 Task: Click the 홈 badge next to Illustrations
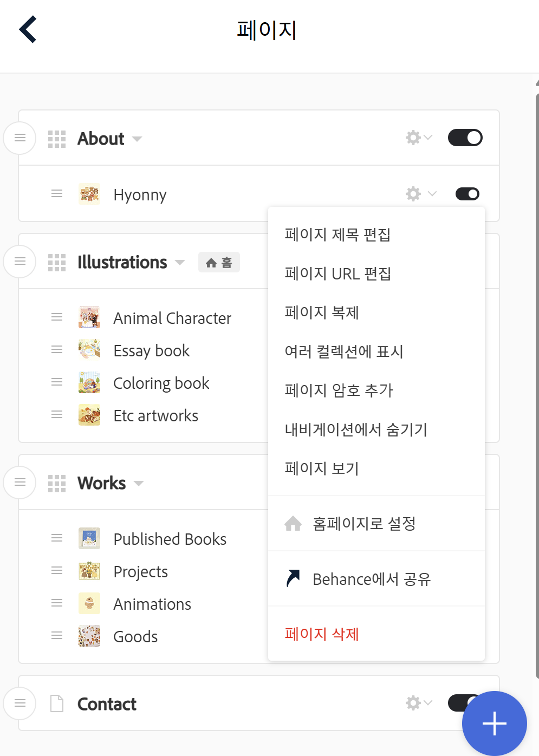219,262
